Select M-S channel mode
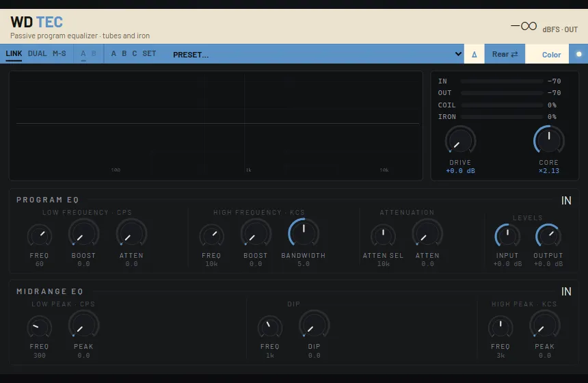 tap(59, 53)
